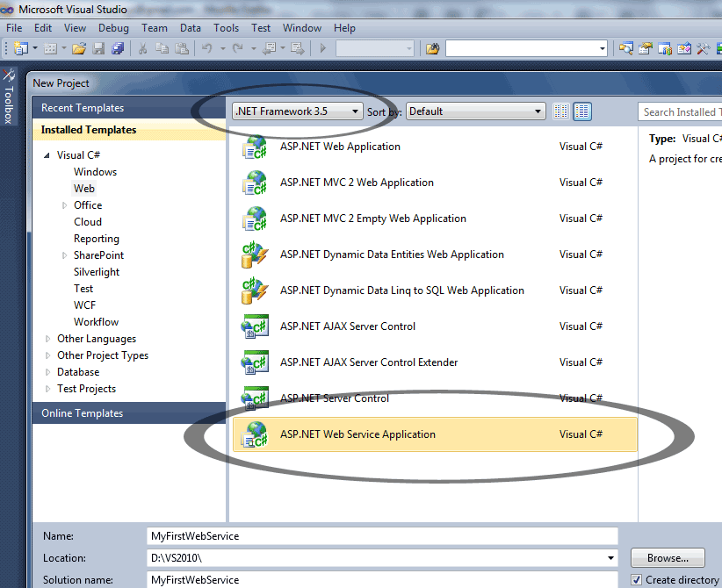
Task: Expand the Database tree node
Action: tap(47, 372)
